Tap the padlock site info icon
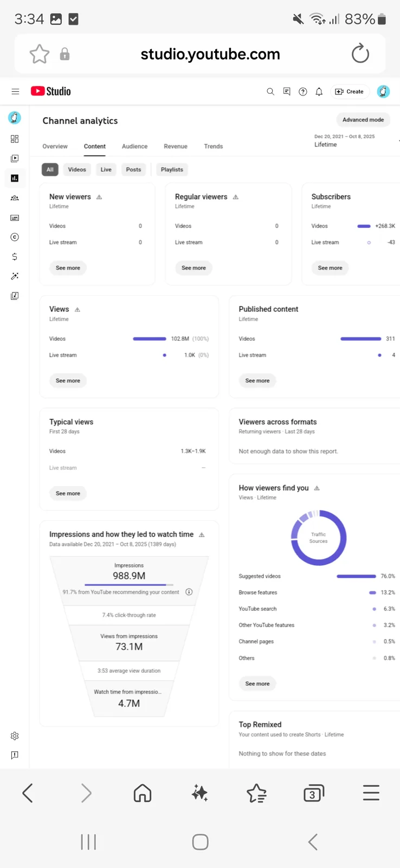This screenshot has height=868, width=400. pos(64,54)
